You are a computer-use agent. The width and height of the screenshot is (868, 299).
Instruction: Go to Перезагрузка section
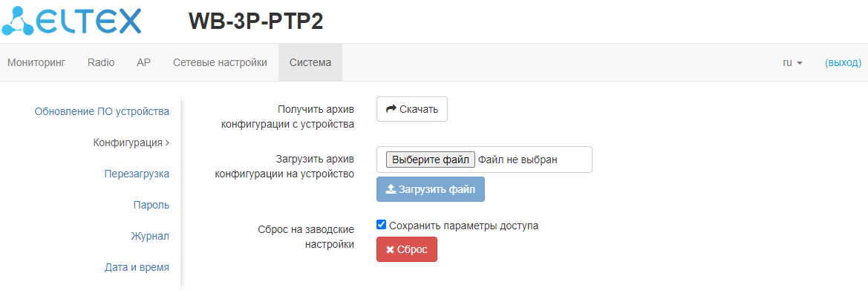tap(137, 174)
